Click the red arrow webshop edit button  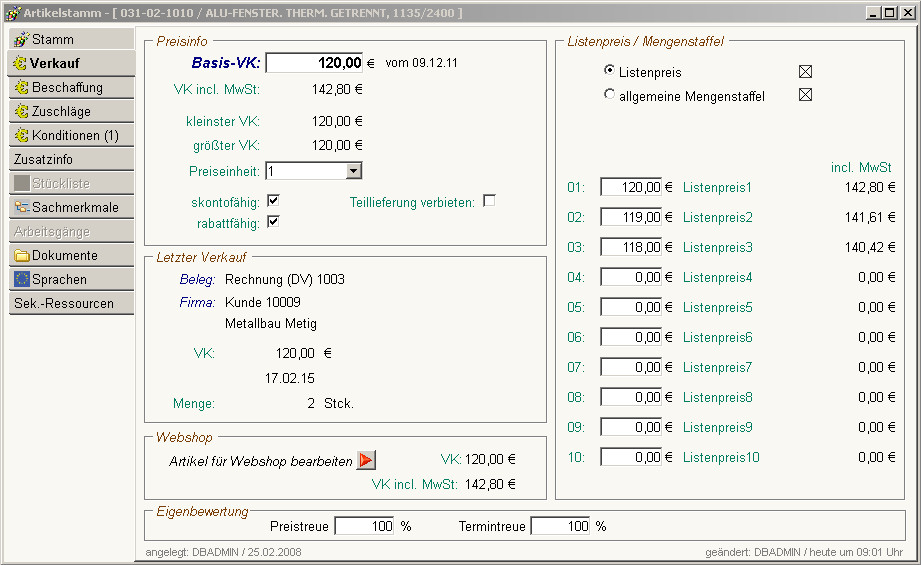[x=366, y=460]
